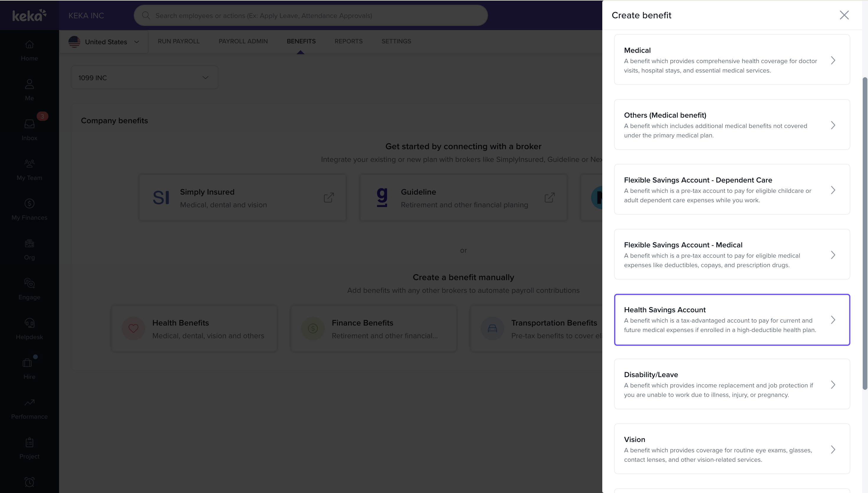Screen dimensions: 868x493
Task: Open the 1099 INC company dropdown
Action: click(x=144, y=78)
